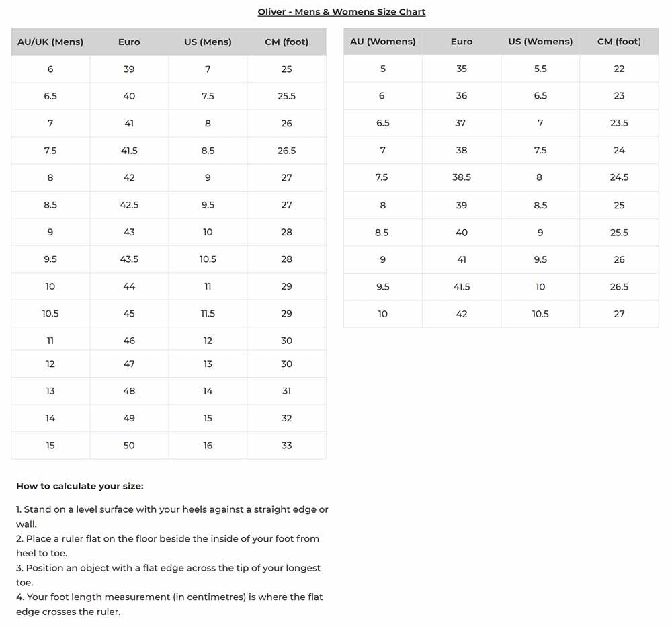Click the US (Womens) column header
This screenshot has height=627, width=672.
pyautogui.click(x=540, y=42)
